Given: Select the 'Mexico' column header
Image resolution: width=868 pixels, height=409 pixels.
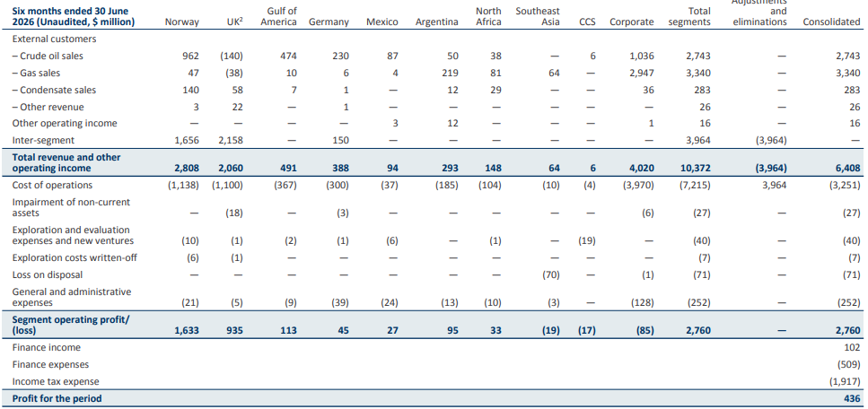Looking at the screenshot, I should [382, 22].
